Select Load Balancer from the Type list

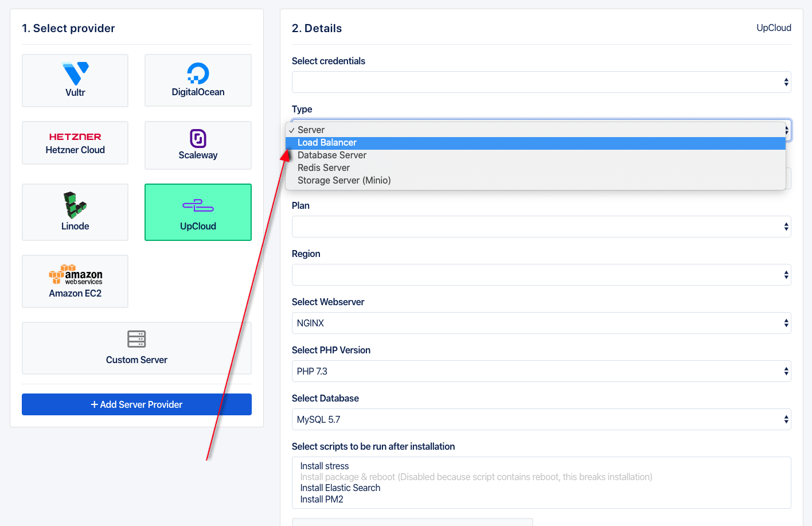(536, 143)
